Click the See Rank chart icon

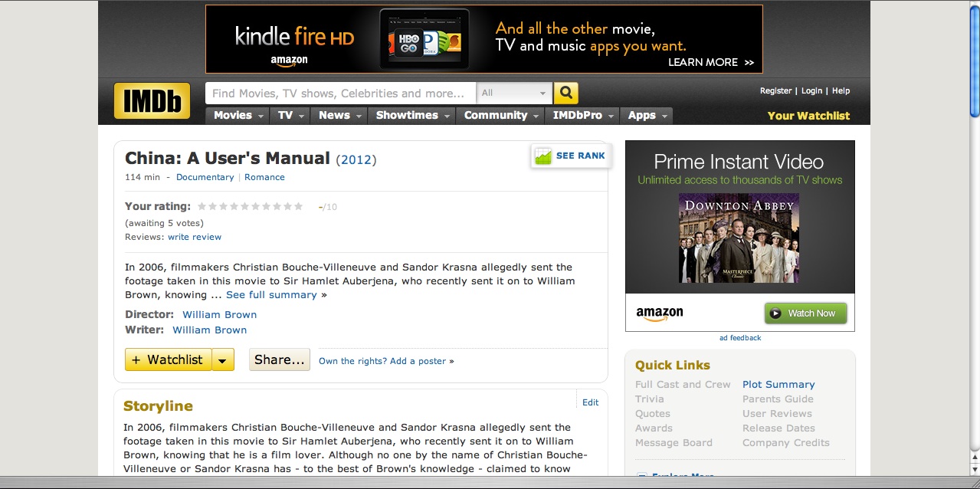tap(543, 156)
